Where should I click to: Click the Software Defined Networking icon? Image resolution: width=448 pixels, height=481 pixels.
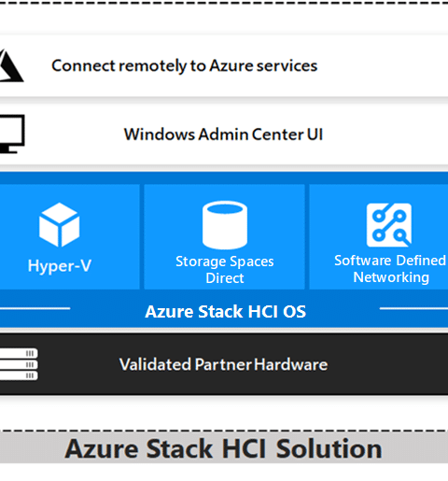pyautogui.click(x=389, y=224)
